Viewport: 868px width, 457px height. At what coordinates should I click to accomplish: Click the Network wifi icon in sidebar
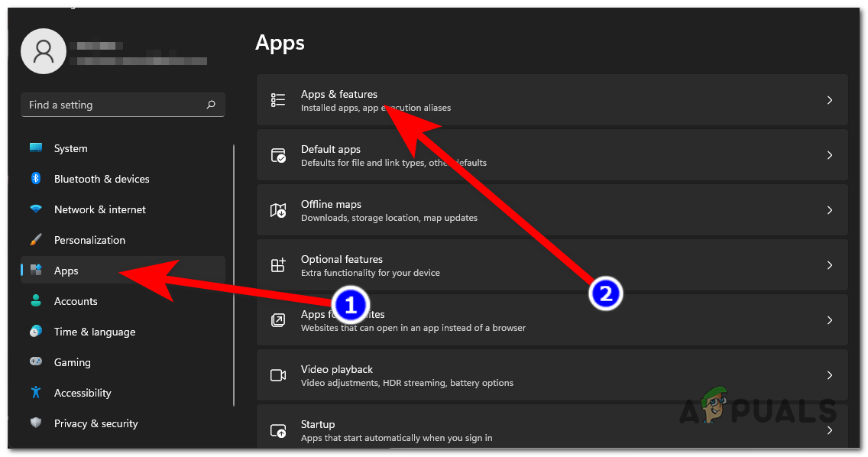pyautogui.click(x=36, y=209)
